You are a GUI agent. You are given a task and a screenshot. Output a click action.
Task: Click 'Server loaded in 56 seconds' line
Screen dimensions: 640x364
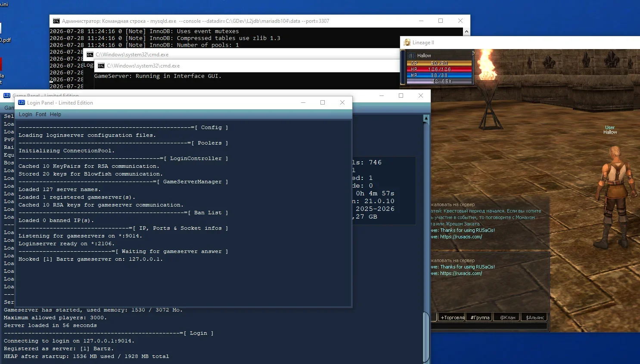50,326
